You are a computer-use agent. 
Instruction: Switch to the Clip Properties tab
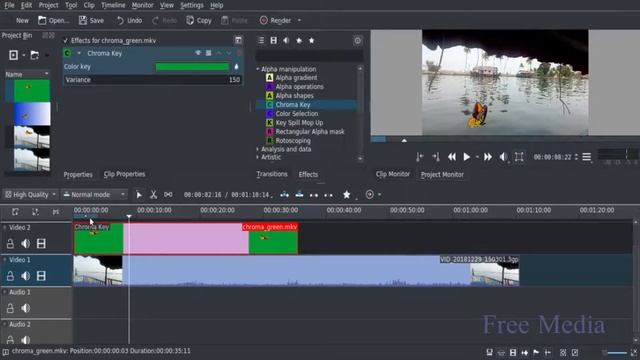click(124, 174)
